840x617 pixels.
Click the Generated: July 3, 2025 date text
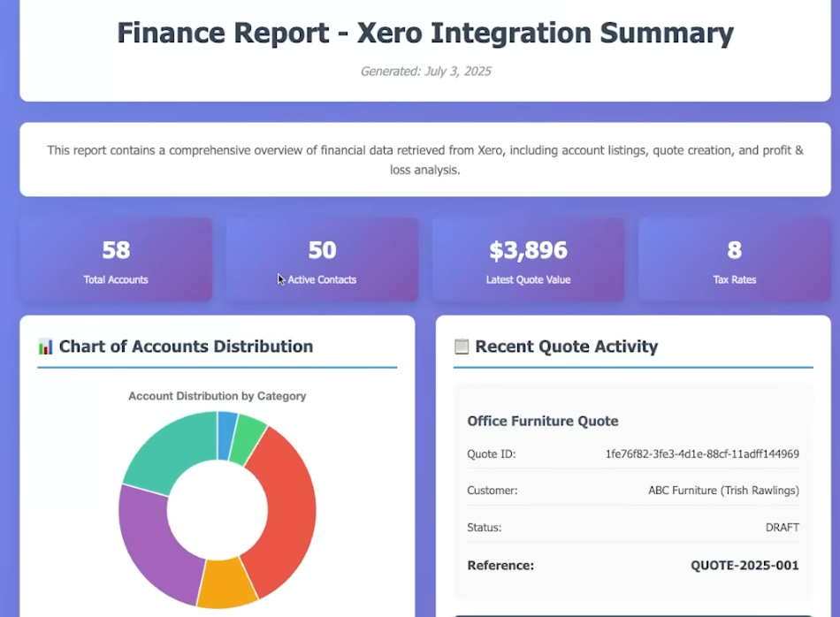tap(425, 72)
